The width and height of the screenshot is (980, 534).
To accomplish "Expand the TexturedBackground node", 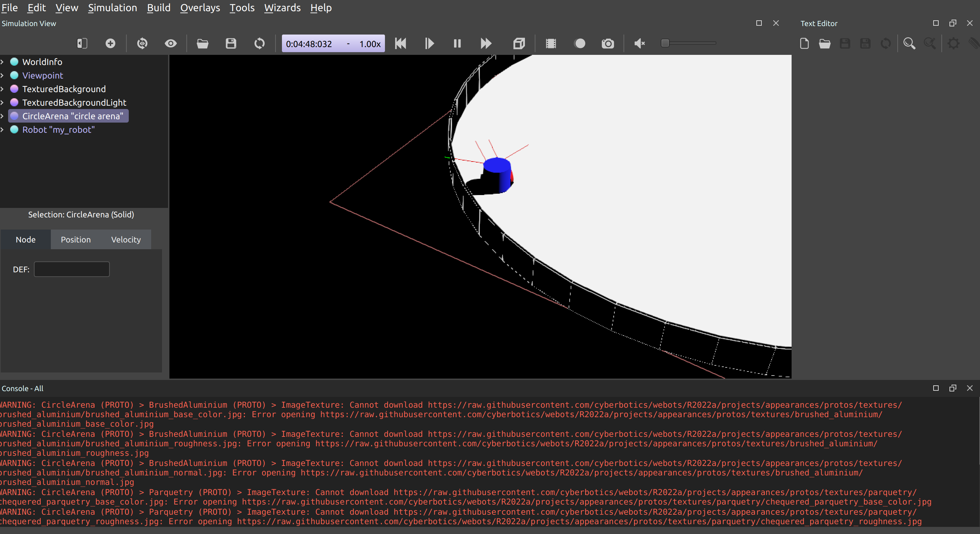I will (2, 89).
